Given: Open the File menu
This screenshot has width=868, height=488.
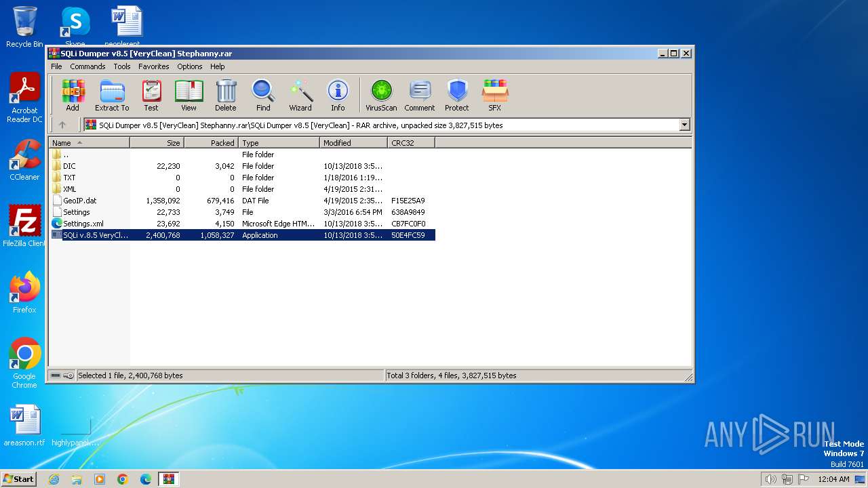Looking at the screenshot, I should click(x=56, y=66).
